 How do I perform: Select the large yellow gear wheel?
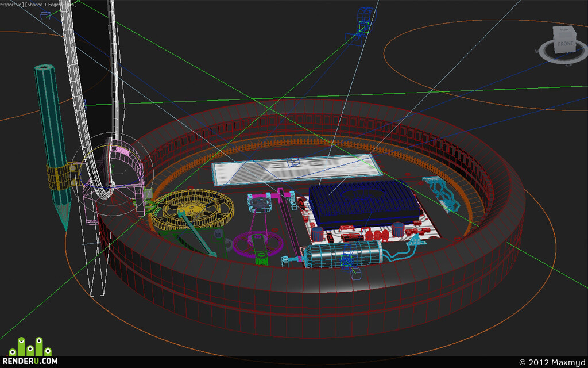click(x=192, y=209)
